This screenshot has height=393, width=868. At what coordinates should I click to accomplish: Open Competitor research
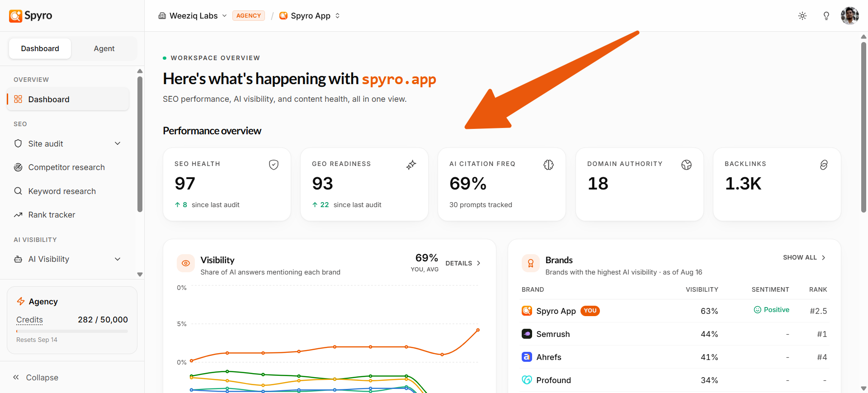pos(68,167)
